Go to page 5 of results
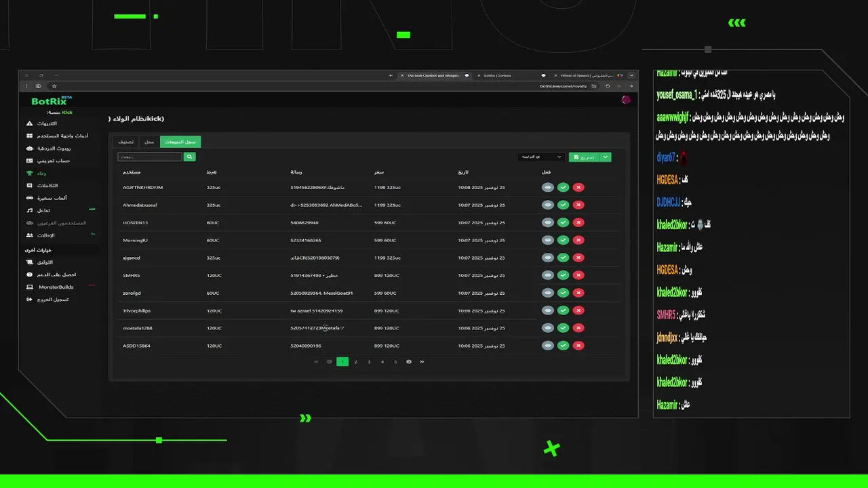 pyautogui.click(x=395, y=362)
